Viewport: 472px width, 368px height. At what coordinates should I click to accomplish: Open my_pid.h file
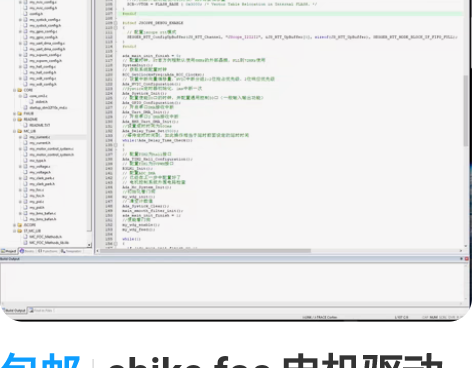pos(37,207)
